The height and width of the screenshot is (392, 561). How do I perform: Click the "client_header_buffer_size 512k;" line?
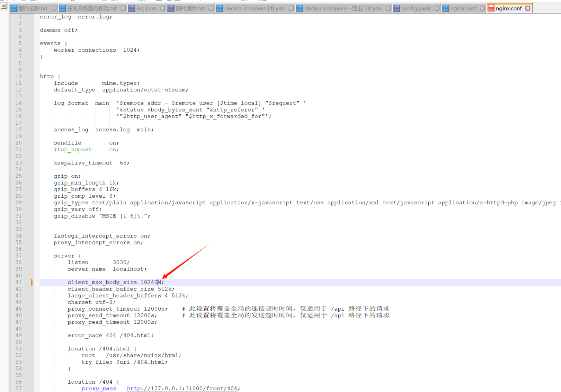click(x=121, y=289)
